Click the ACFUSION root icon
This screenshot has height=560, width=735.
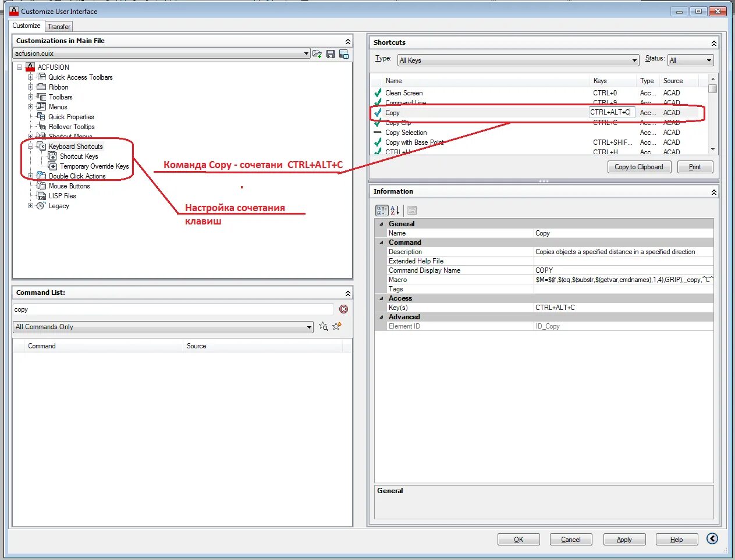tap(30, 67)
